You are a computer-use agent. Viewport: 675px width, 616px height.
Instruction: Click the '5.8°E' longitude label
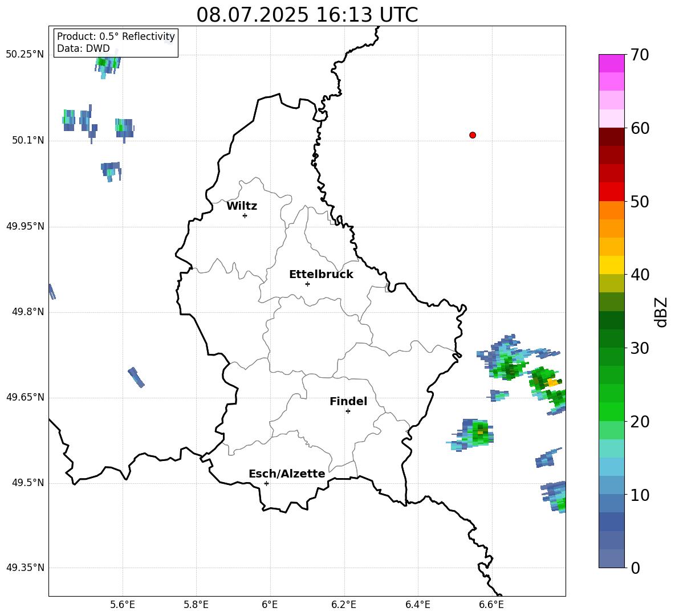196,605
